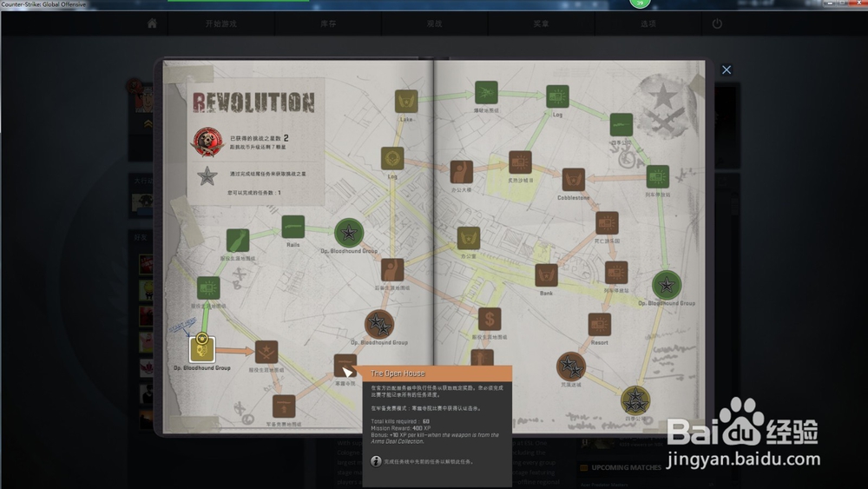Open green bomb node above start mission
The image size is (868, 489).
[208, 288]
